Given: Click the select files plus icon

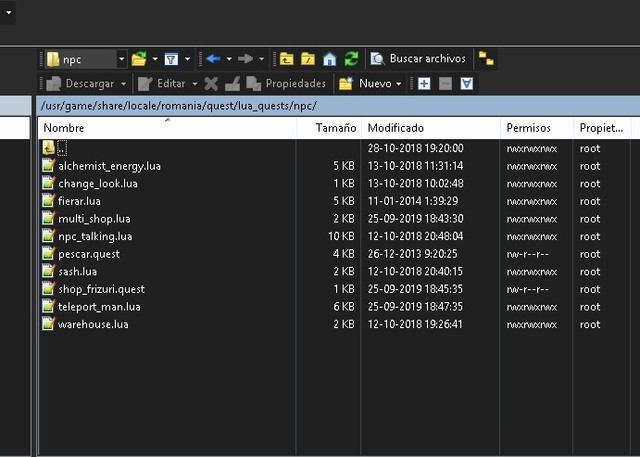Looking at the screenshot, I should point(424,84).
